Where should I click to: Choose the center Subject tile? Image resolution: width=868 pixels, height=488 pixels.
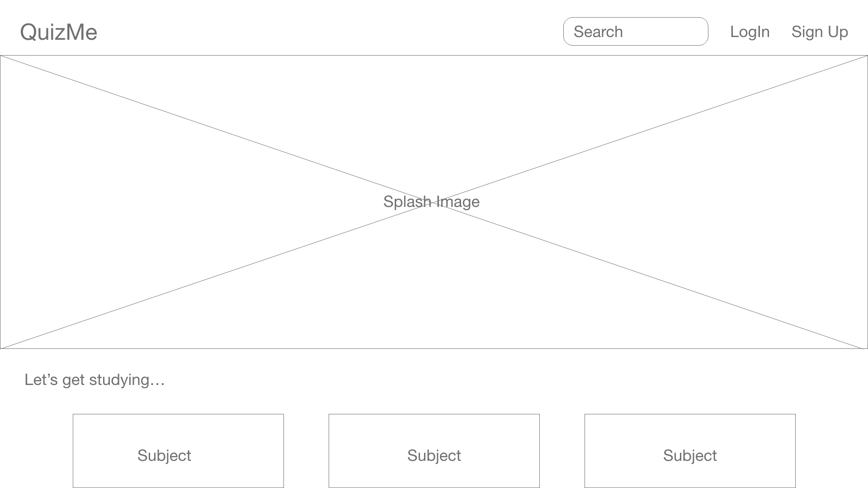(434, 451)
